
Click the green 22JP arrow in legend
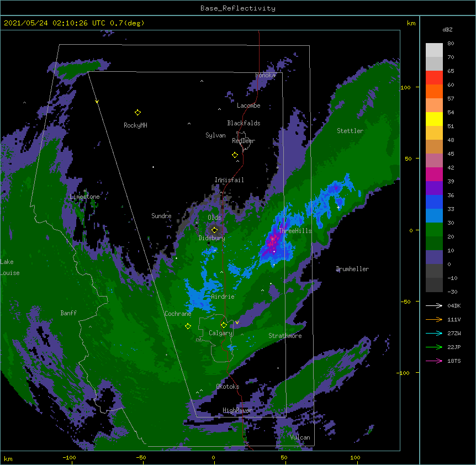pos(434,347)
